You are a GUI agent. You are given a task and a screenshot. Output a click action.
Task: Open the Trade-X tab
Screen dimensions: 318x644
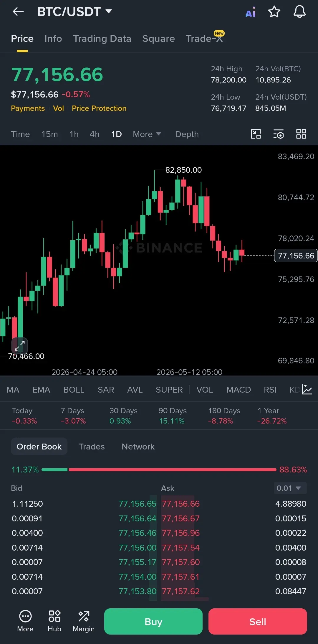pos(204,39)
